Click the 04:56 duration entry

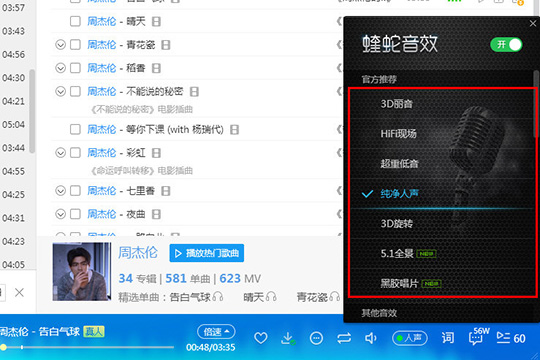tap(13, 54)
